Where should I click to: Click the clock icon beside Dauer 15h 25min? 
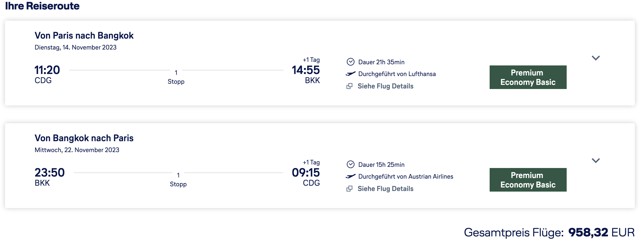(350, 164)
